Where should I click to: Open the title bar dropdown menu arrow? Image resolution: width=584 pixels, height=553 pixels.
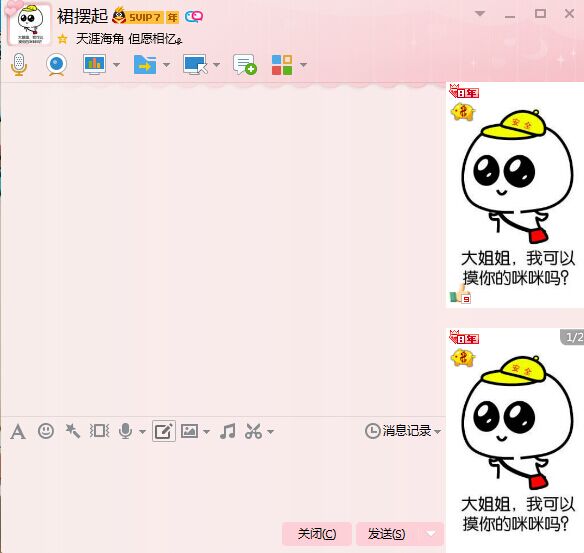[480, 14]
